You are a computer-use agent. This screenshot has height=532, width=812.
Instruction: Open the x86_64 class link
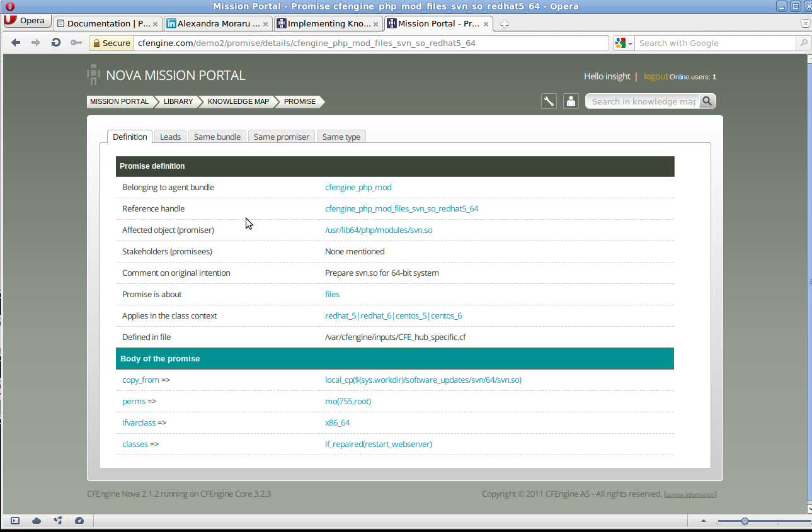pyautogui.click(x=338, y=422)
